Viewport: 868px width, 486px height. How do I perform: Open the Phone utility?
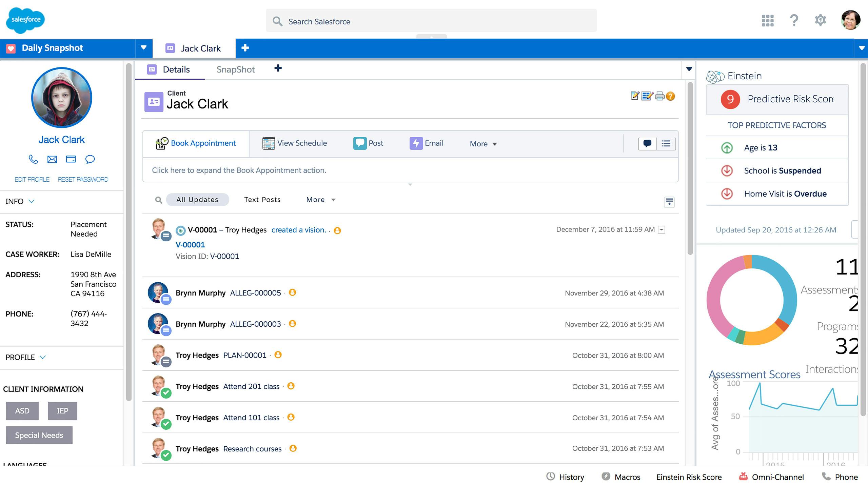840,477
